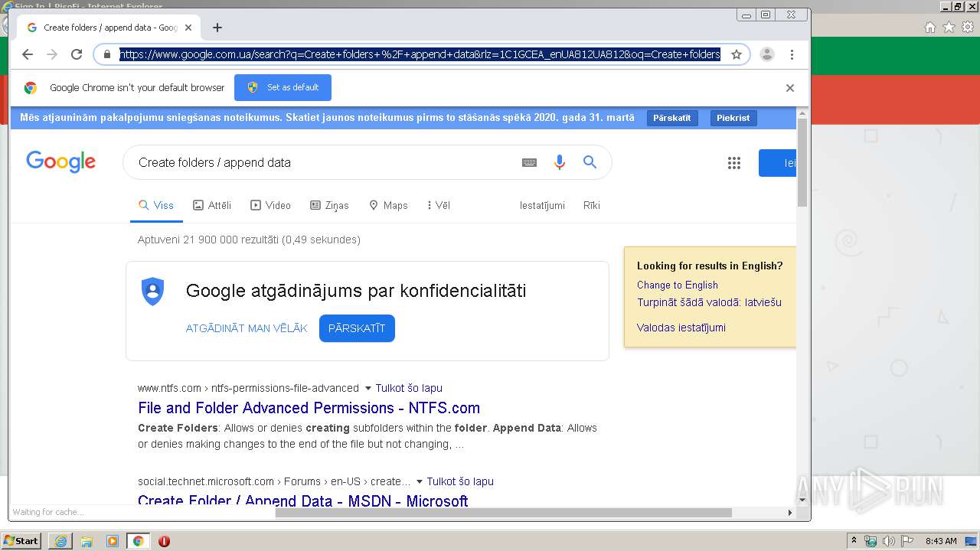
Task: Open Create Folder / Append Data MSDN result
Action: pos(303,500)
